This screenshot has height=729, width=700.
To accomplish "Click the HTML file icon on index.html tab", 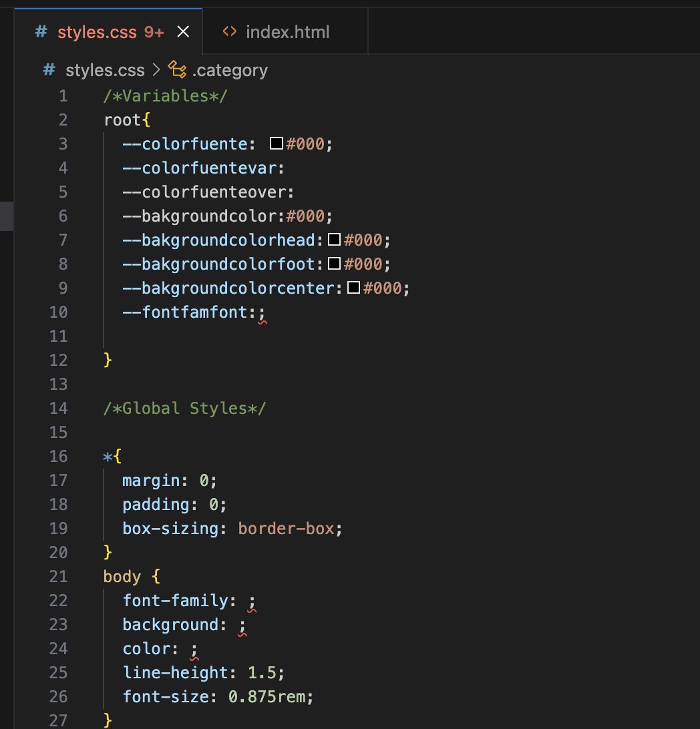I will [x=229, y=31].
